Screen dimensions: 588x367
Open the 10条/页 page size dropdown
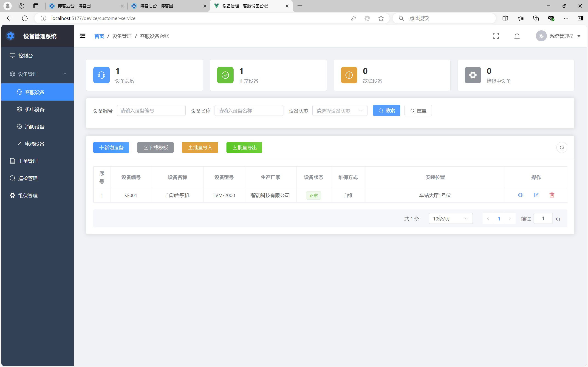(x=450, y=218)
